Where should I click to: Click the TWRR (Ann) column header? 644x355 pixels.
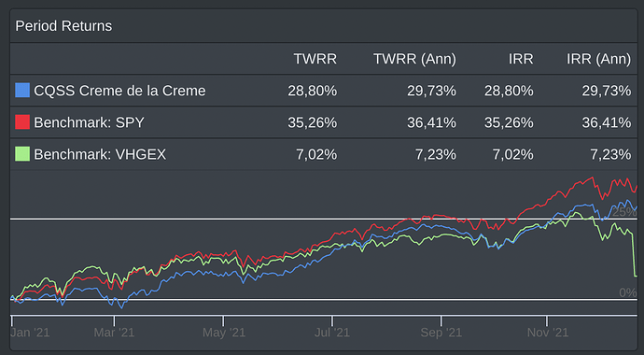(x=414, y=59)
